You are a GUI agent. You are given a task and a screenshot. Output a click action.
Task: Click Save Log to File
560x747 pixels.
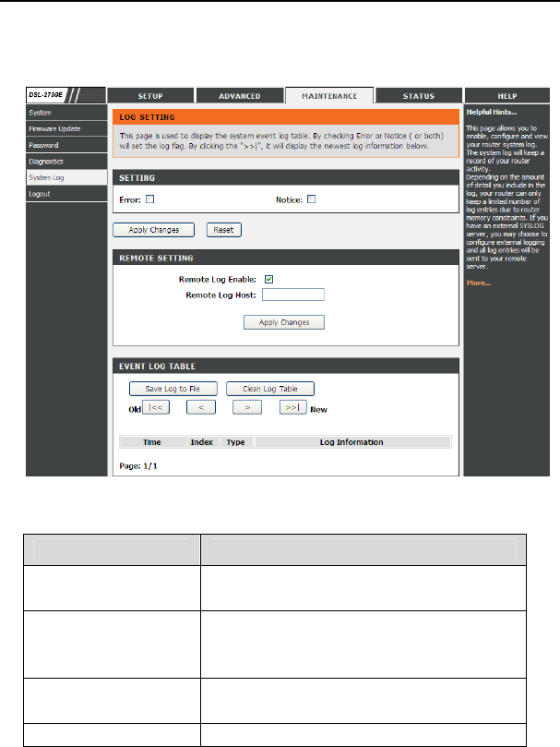tap(173, 389)
